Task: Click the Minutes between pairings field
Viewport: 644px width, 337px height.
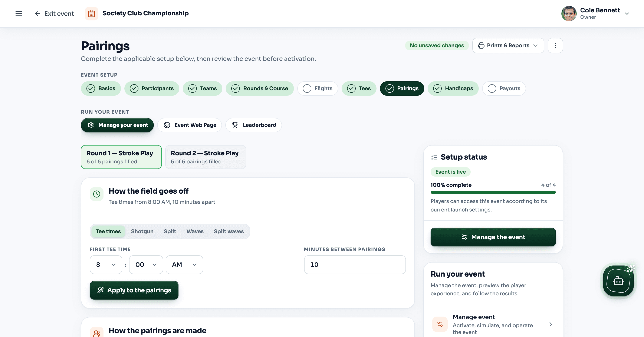Action: coord(355,264)
